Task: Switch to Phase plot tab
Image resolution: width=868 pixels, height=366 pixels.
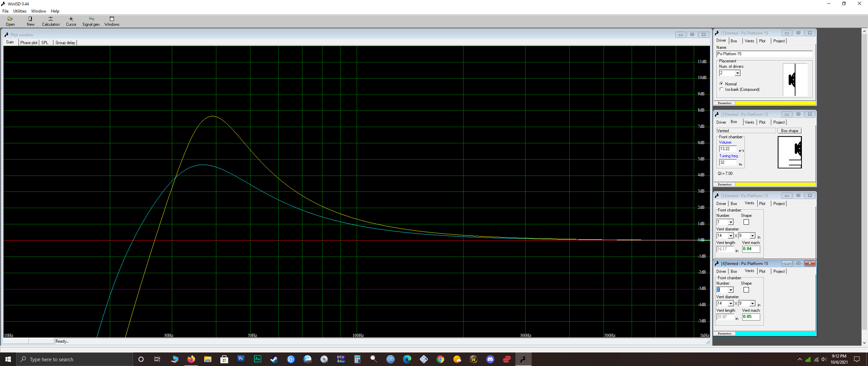Action: (x=29, y=42)
